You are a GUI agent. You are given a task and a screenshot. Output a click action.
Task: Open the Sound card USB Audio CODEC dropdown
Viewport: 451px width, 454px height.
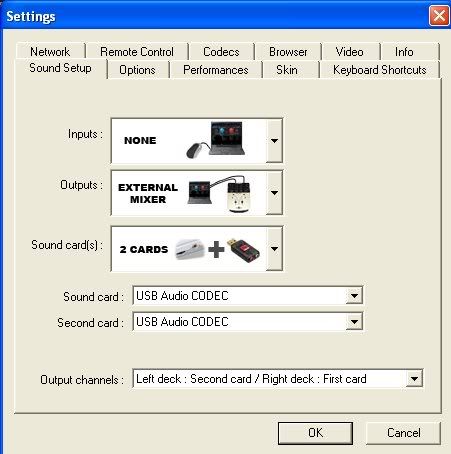(354, 296)
